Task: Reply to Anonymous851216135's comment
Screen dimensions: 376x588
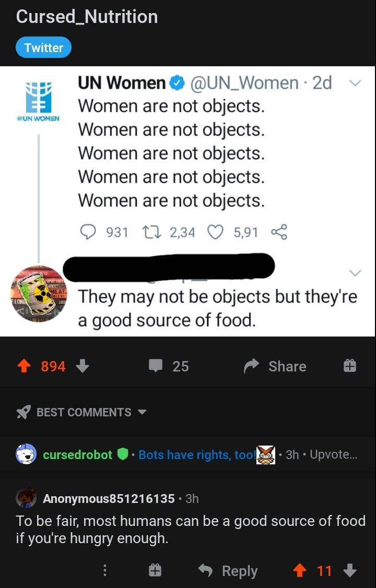Action: (229, 571)
